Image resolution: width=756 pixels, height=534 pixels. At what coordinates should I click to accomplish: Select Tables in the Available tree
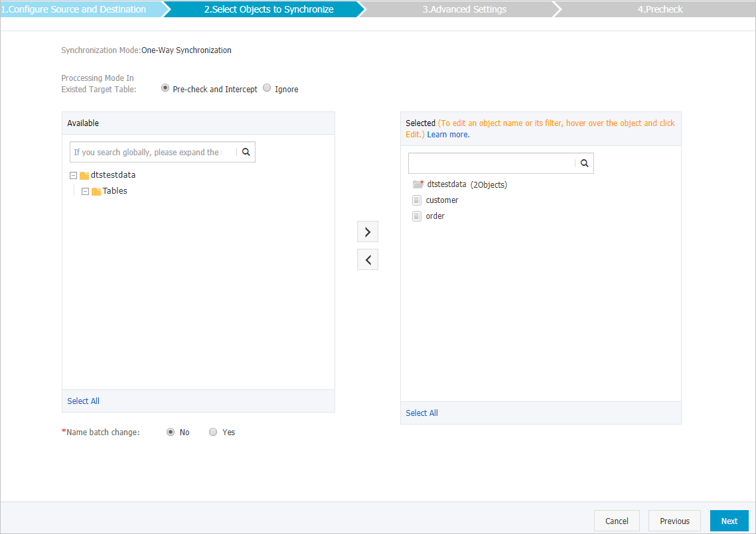[x=115, y=191]
